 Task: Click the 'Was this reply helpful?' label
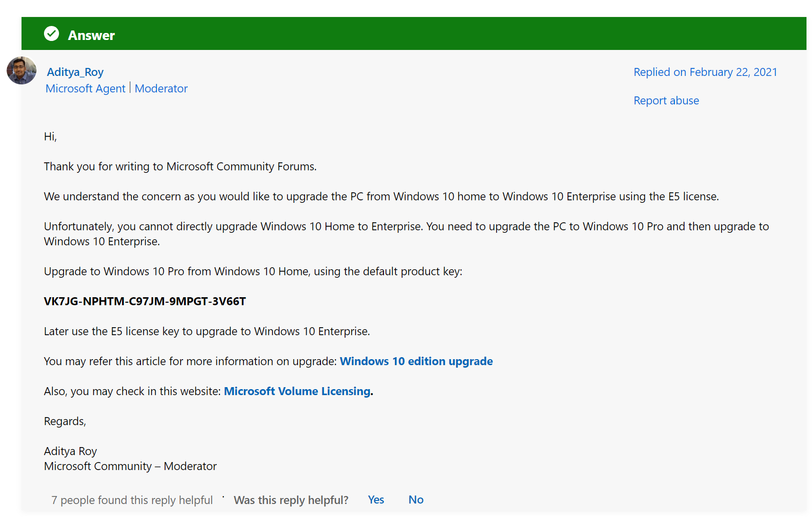(291, 500)
